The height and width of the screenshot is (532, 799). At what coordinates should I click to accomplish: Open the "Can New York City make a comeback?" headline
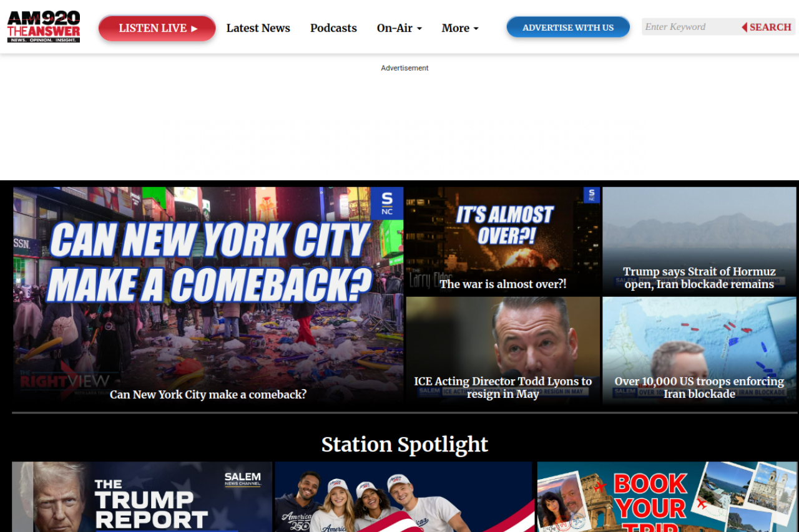(208, 394)
